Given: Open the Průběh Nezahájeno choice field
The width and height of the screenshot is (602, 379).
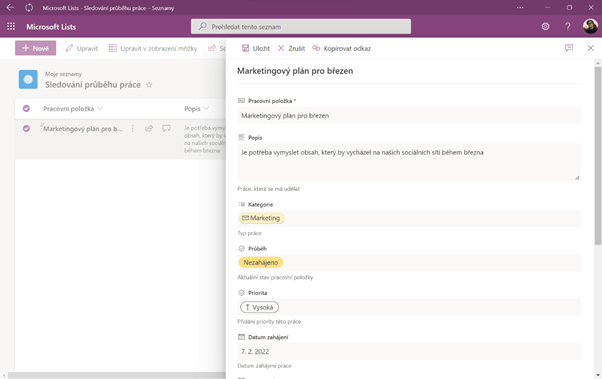Looking at the screenshot, I should [x=409, y=263].
